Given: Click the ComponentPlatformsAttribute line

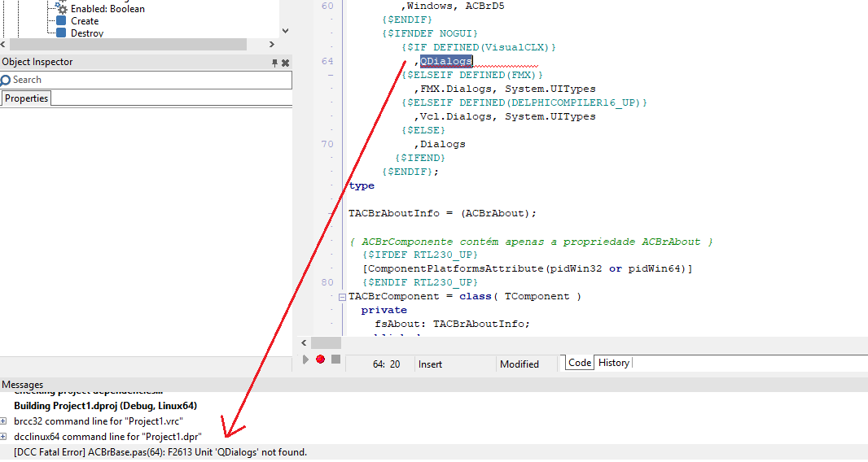Looking at the screenshot, I should [x=527, y=268].
